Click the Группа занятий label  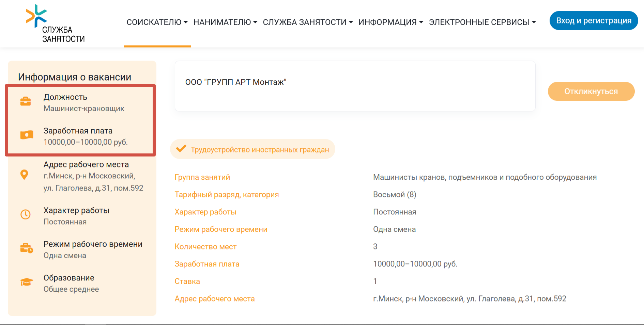pyautogui.click(x=202, y=177)
